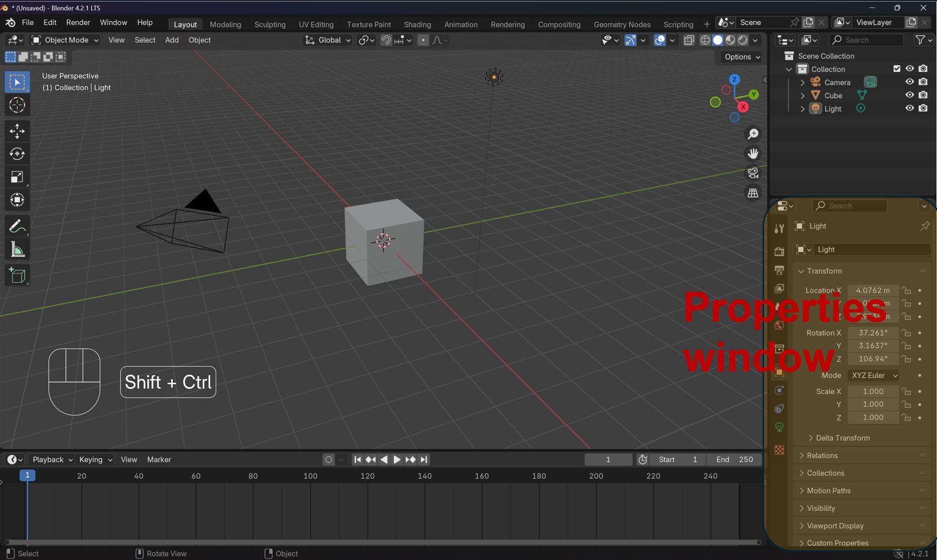Open the Render menu

(x=78, y=23)
